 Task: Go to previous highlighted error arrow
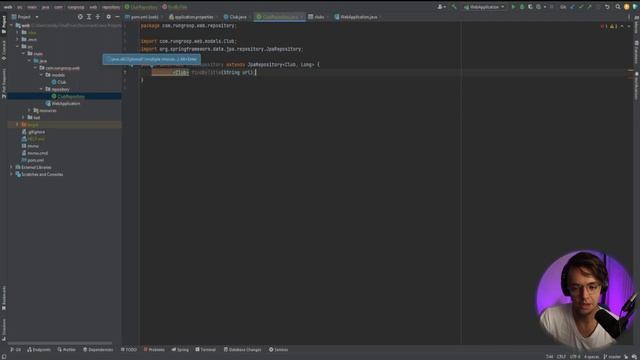(x=622, y=26)
